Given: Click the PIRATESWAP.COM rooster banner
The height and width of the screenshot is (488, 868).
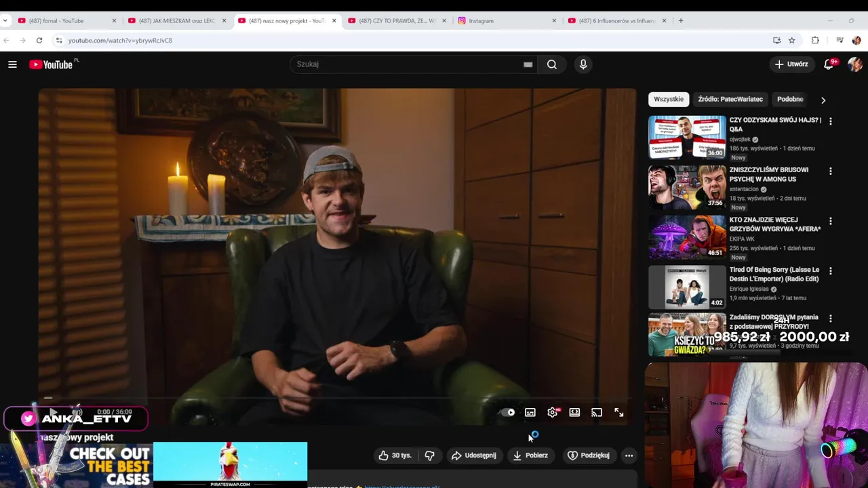Looking at the screenshot, I should click(x=230, y=465).
